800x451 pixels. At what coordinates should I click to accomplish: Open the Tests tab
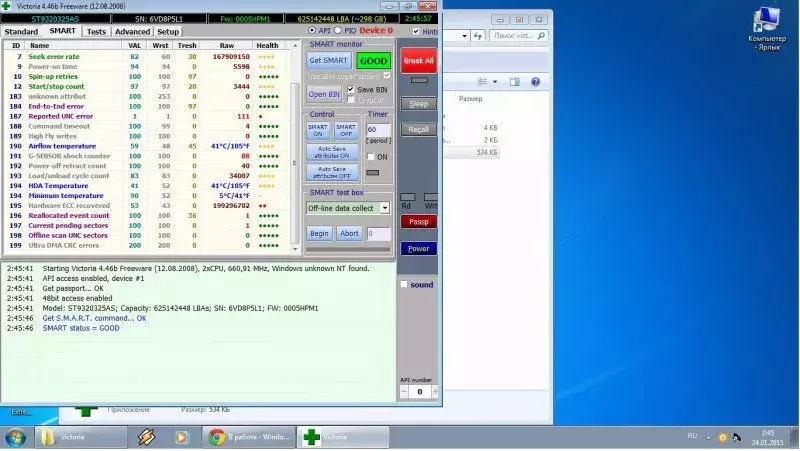(96, 32)
